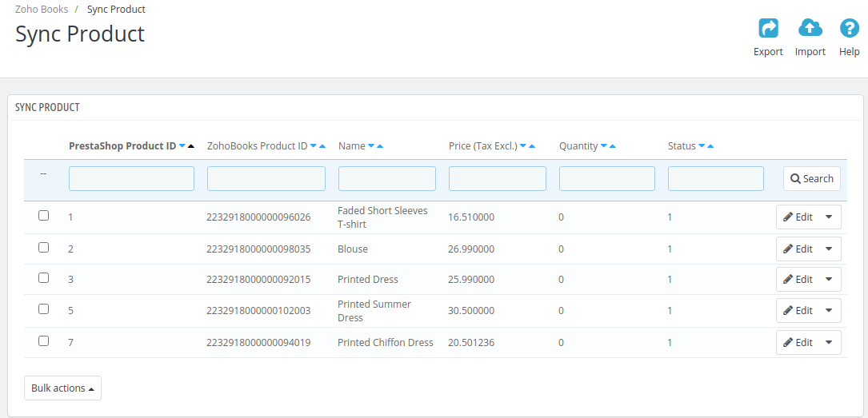Edit the Blouse product
Screen dimensions: 868x418
(798, 249)
